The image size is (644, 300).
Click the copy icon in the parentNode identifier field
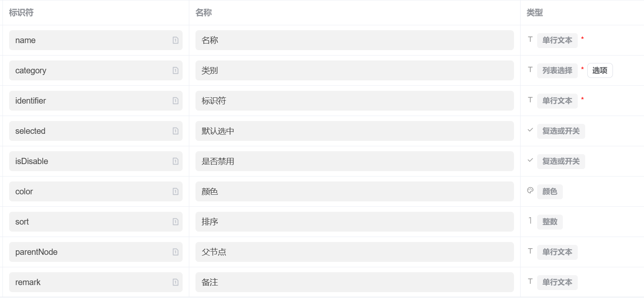pos(176,252)
